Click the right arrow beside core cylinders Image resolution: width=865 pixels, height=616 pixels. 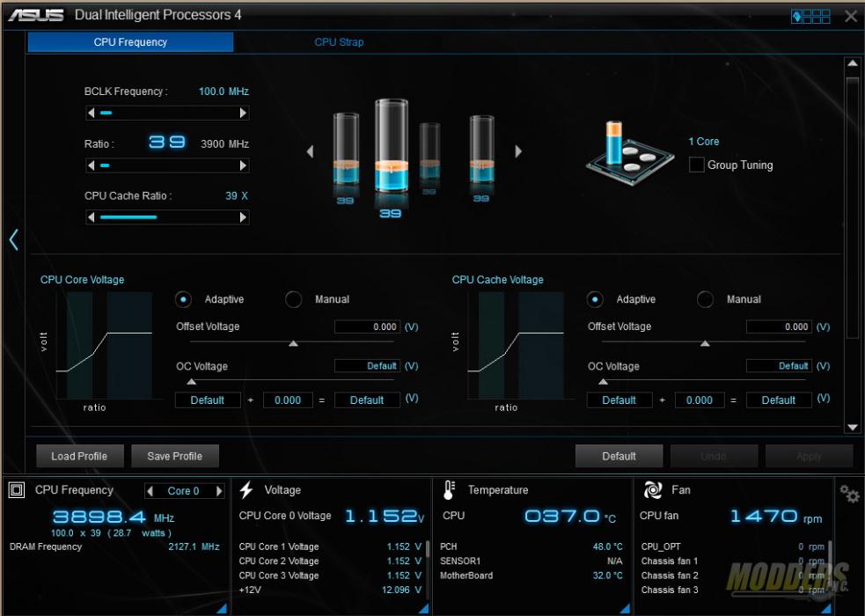point(518,151)
